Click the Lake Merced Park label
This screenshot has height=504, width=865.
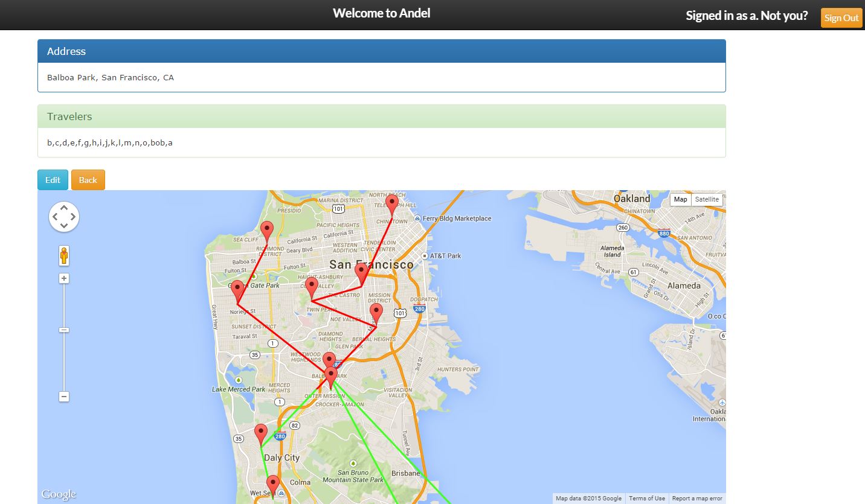[x=239, y=389]
